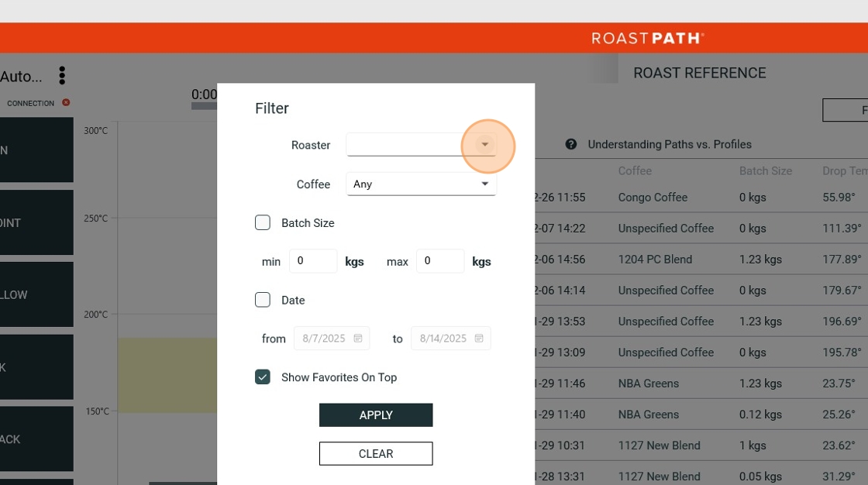The height and width of the screenshot is (485, 868).
Task: Click the help question mark icon
Action: [570, 145]
